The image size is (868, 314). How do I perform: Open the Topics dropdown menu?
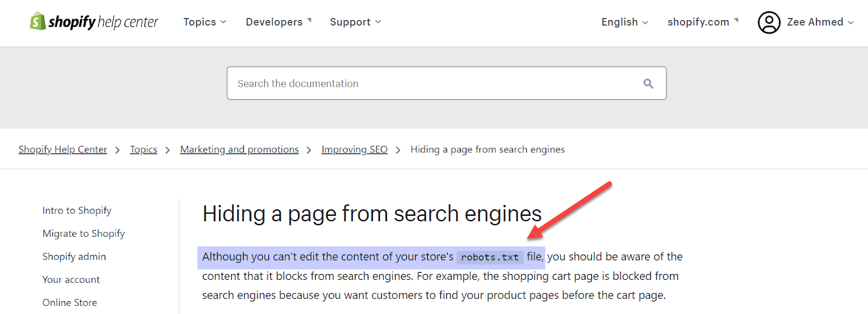click(205, 22)
